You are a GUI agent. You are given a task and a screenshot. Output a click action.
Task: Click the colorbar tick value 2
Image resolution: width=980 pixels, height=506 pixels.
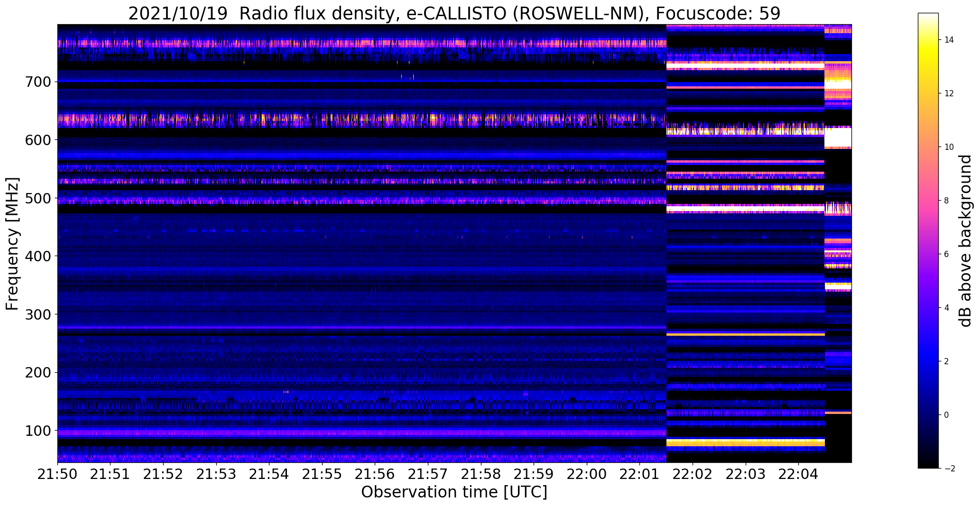947,361
